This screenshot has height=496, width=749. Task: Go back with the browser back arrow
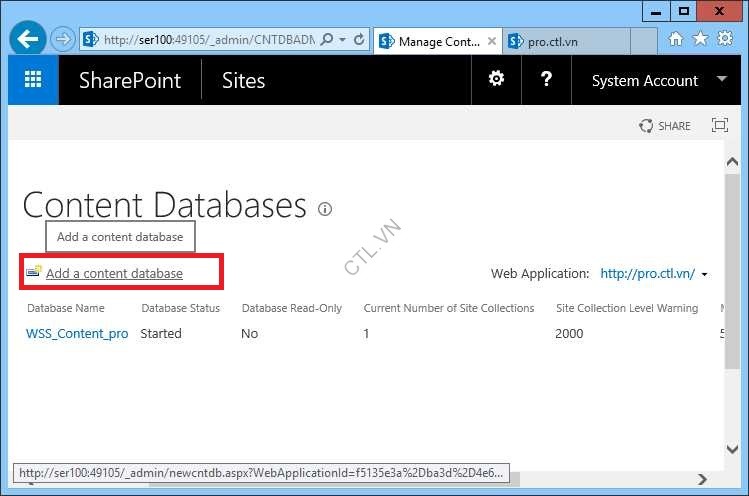(28, 39)
